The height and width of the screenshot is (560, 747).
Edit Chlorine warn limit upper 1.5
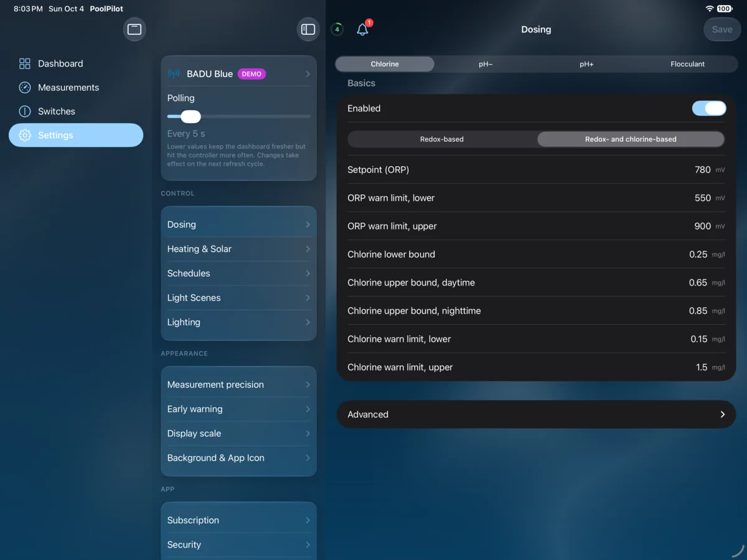pyautogui.click(x=702, y=367)
